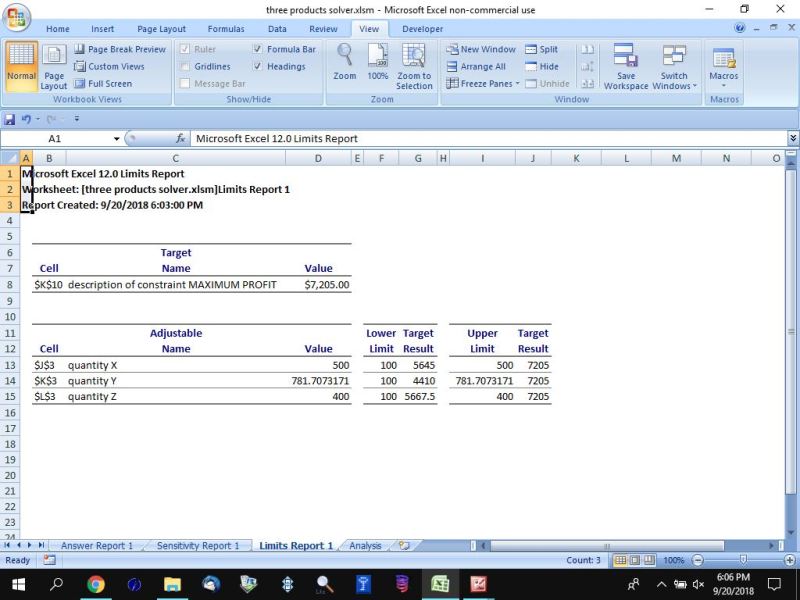Expand the Freeze Panes dropdown
The width and height of the screenshot is (800, 600).
(x=517, y=84)
